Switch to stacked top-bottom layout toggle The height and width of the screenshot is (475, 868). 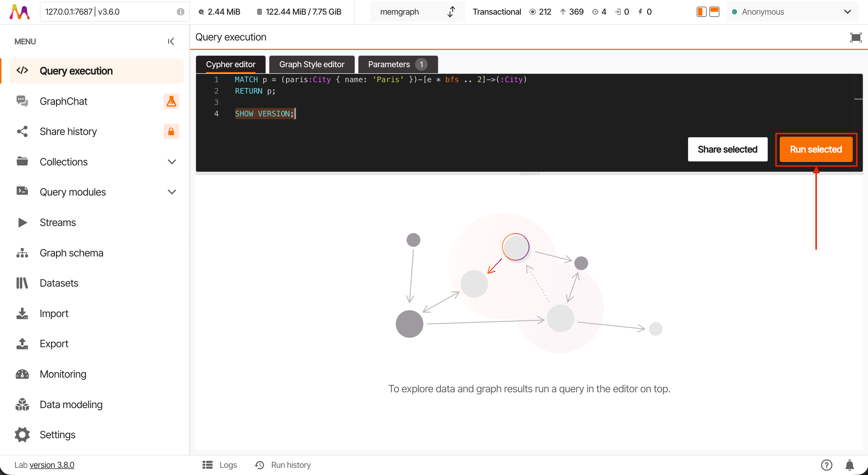[714, 12]
